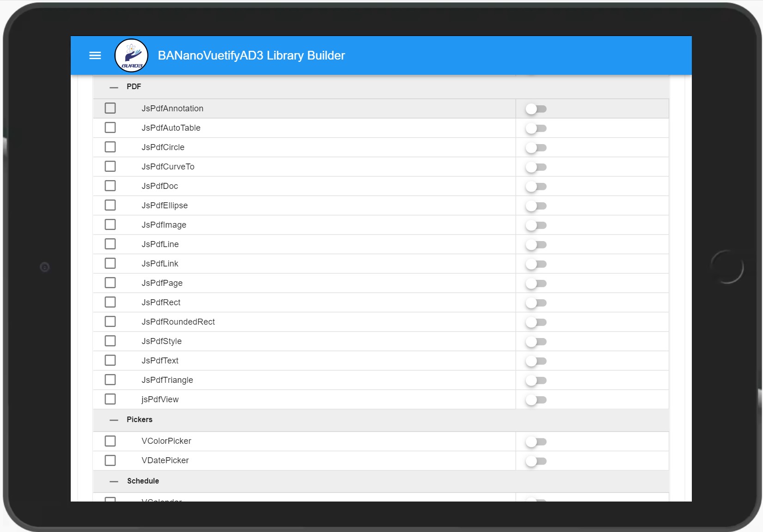763x532 pixels.
Task: Collapse the Pickers section
Action: pyautogui.click(x=114, y=420)
